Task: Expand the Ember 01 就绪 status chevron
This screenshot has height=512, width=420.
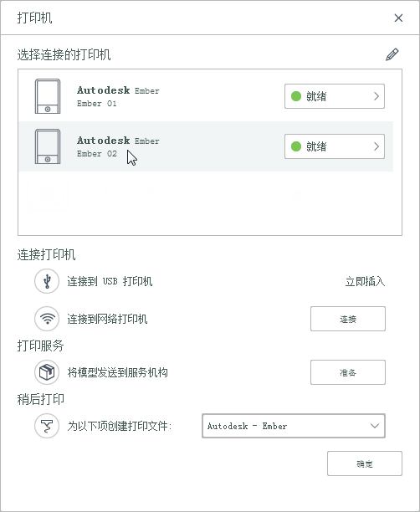Action: pyautogui.click(x=376, y=96)
